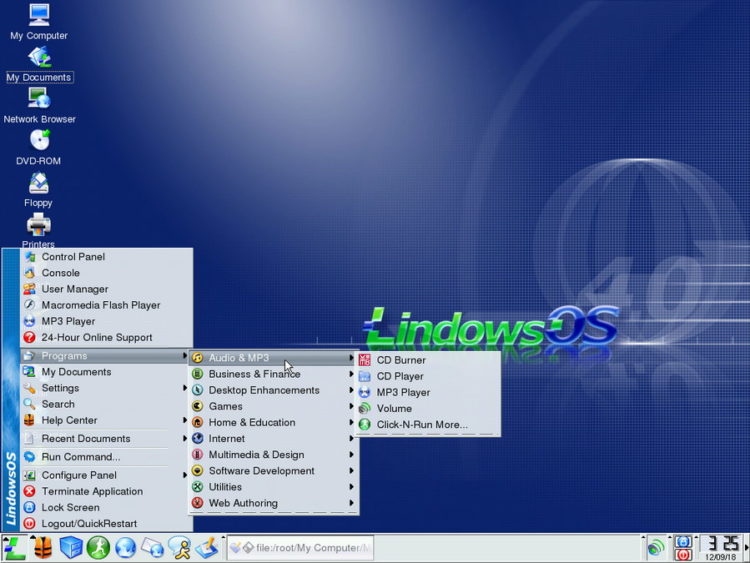Open the email envelope icon in taskbar

pyautogui.click(x=152, y=547)
